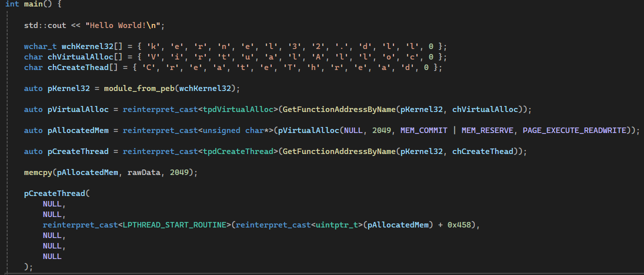Viewport: 644px width, 275px height.
Task: Click the MEM_RESERVE flag
Action: (x=487, y=130)
